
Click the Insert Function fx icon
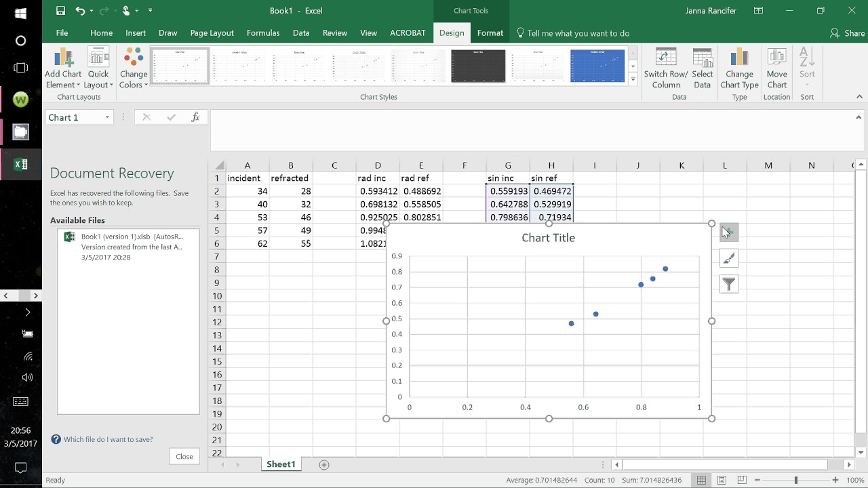click(x=195, y=117)
